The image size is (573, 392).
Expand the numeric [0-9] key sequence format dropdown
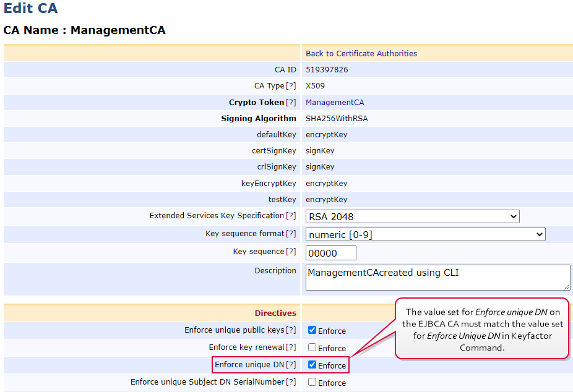[x=425, y=234]
